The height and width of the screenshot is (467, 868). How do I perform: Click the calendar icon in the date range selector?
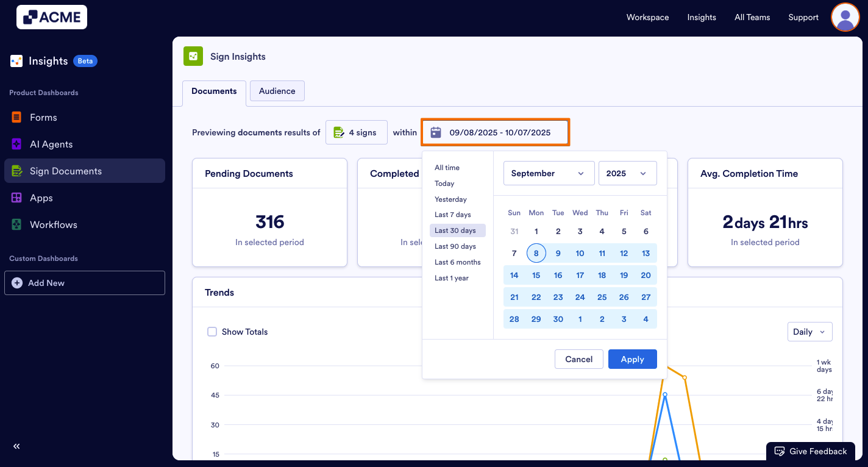point(435,132)
